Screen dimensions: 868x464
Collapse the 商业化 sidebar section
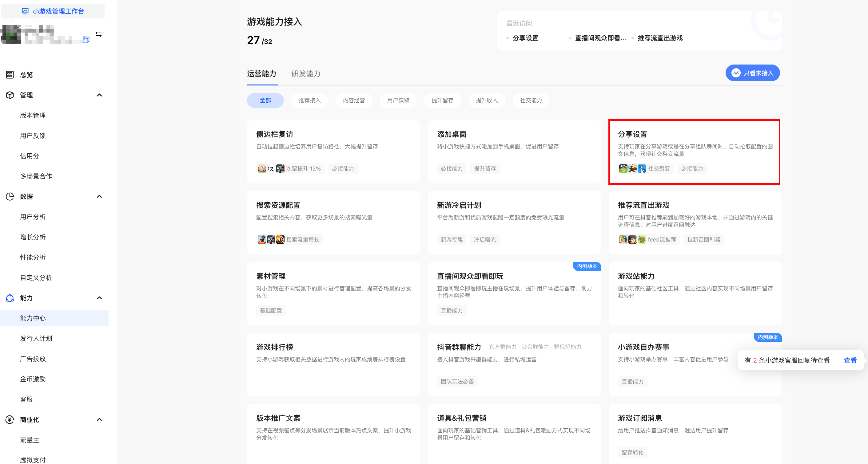point(99,419)
